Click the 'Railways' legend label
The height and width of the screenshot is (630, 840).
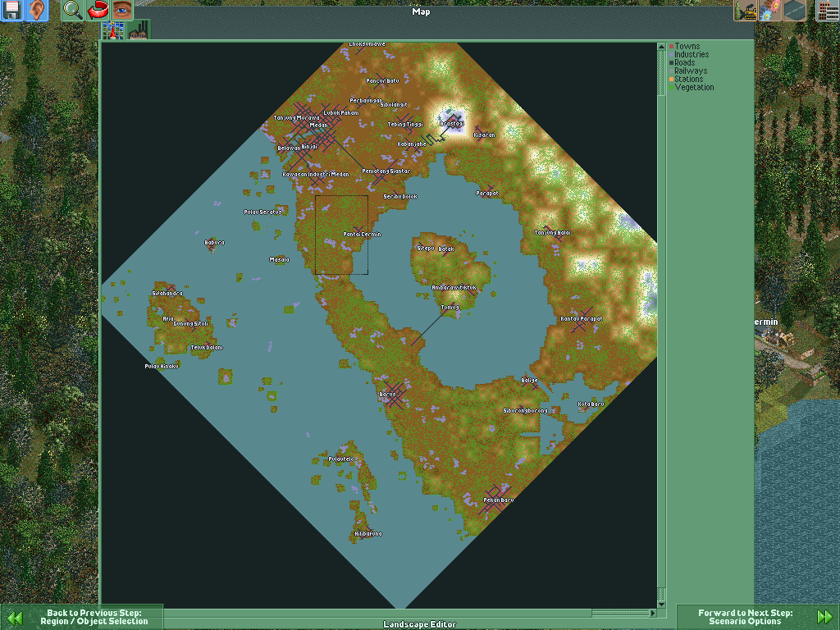click(x=691, y=71)
